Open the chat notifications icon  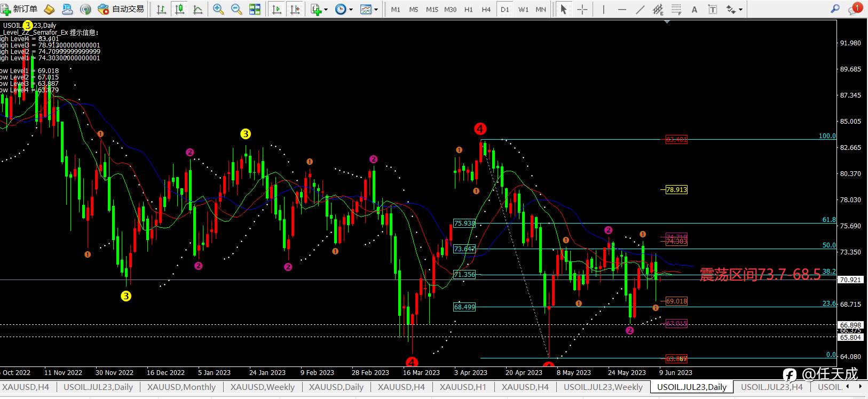855,9
